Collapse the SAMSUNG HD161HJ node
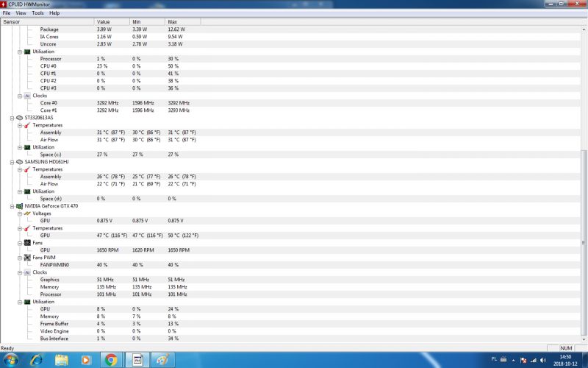588x368 pixels. 12,162
